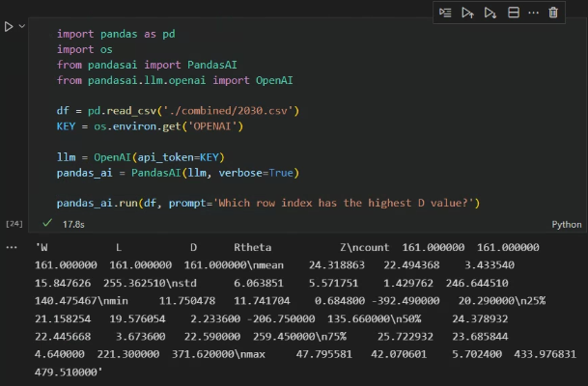Execute this cell and cells below
This screenshot has height=386, width=588.
490,13
